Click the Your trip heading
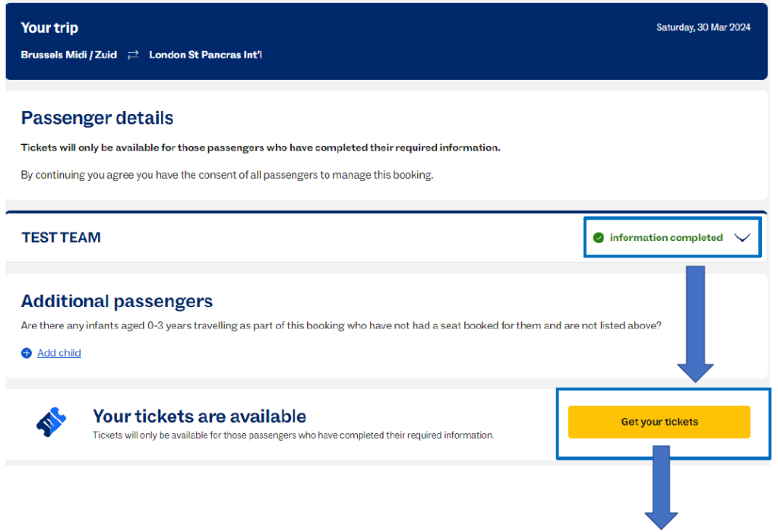 (x=49, y=28)
